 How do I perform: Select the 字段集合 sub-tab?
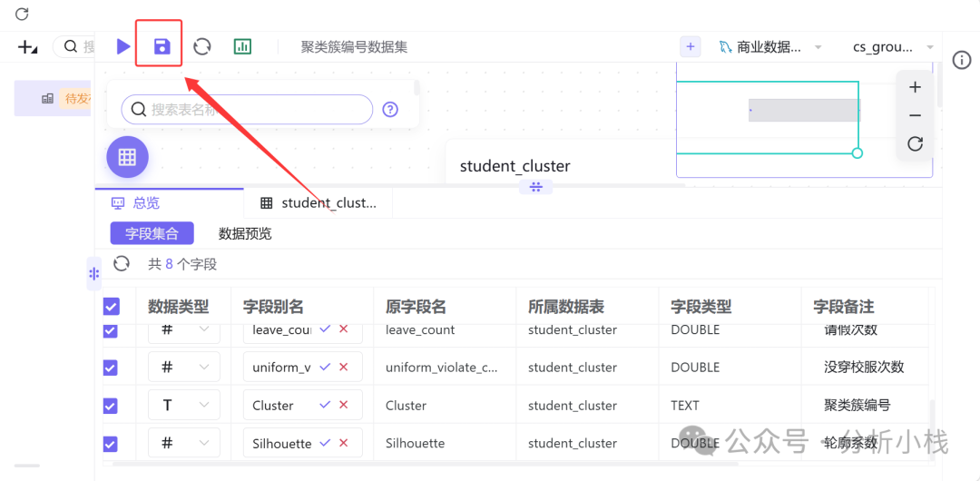coord(152,234)
